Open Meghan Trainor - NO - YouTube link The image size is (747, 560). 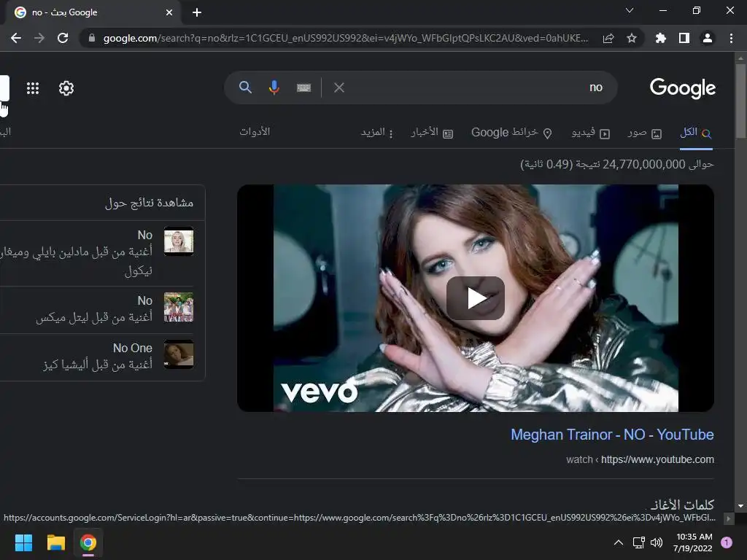612,435
